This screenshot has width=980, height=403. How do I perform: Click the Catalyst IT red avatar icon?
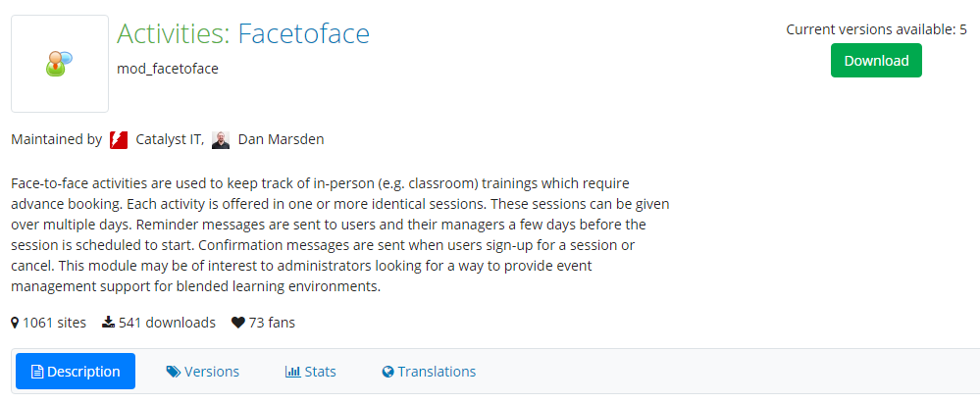(x=119, y=140)
